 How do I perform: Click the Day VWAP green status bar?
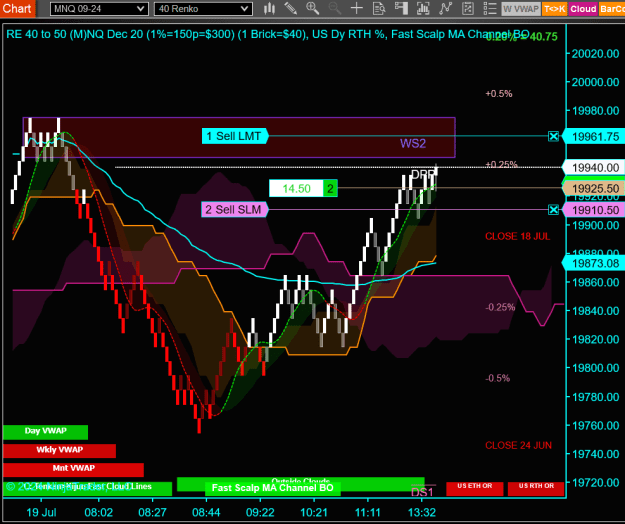tap(45, 432)
